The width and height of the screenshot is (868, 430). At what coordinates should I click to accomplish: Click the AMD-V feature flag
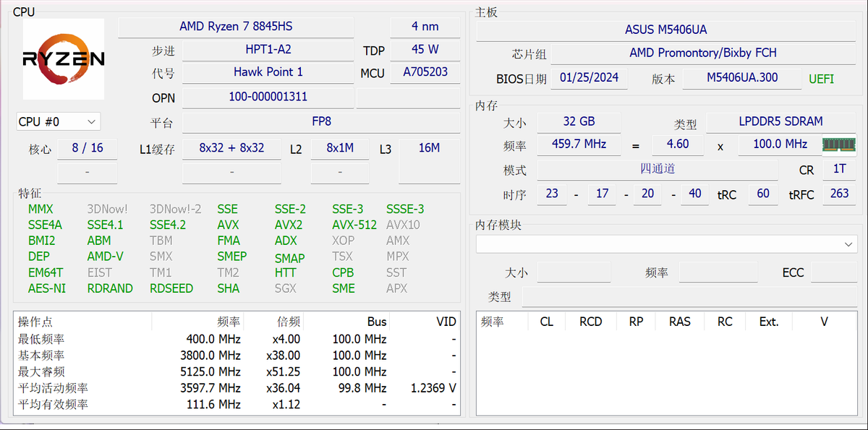[x=105, y=257]
